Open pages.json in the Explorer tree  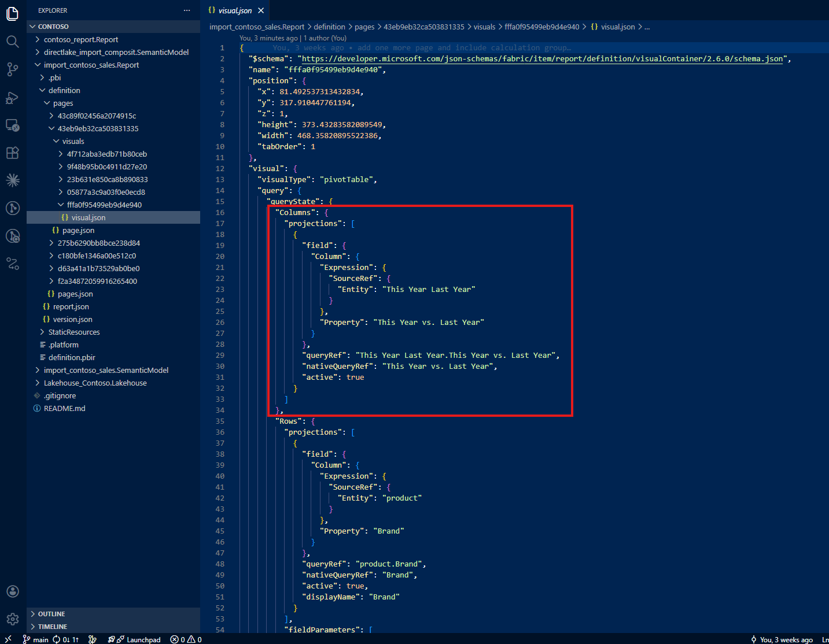pos(113,294)
